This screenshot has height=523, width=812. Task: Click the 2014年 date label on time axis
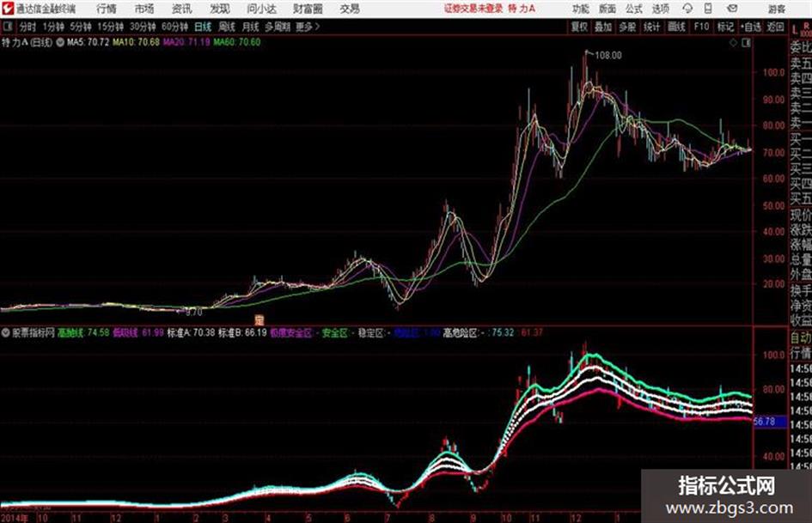(x=15, y=518)
